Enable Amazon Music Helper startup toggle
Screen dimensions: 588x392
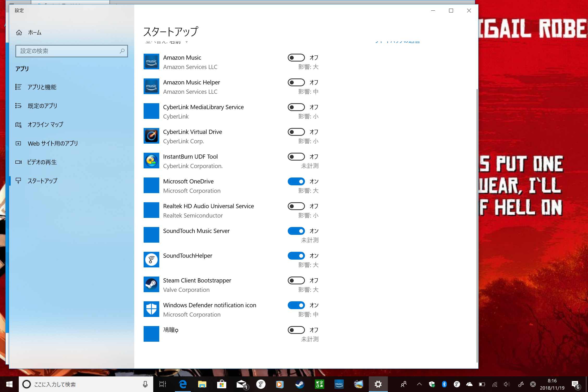[296, 82]
